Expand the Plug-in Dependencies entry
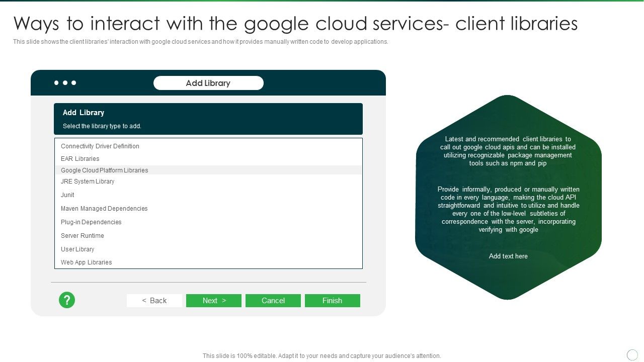 tap(91, 222)
